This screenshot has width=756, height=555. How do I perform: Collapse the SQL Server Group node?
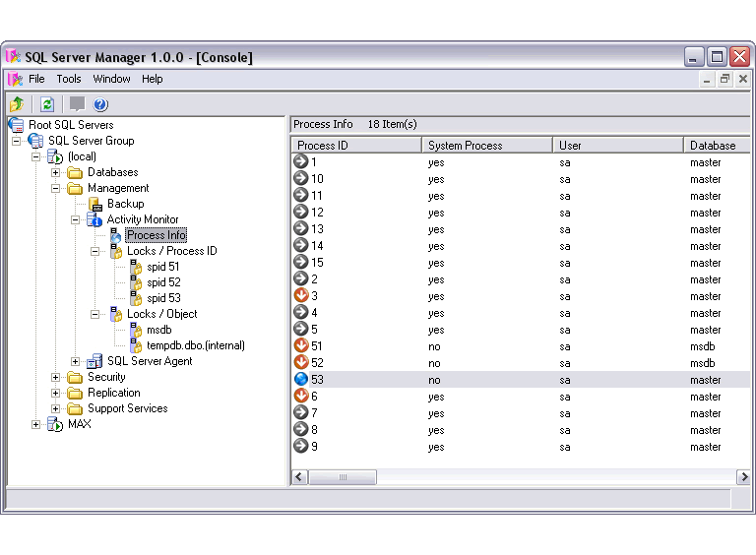[17, 141]
